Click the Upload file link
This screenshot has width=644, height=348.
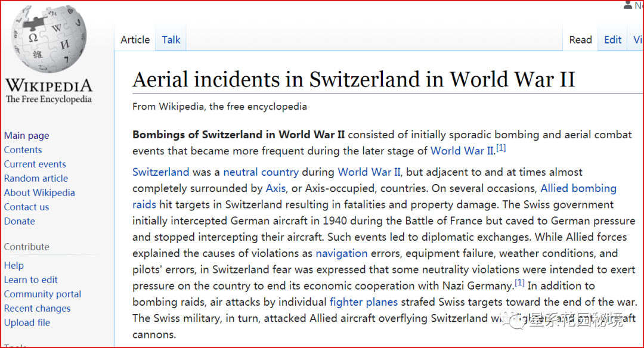(27, 322)
